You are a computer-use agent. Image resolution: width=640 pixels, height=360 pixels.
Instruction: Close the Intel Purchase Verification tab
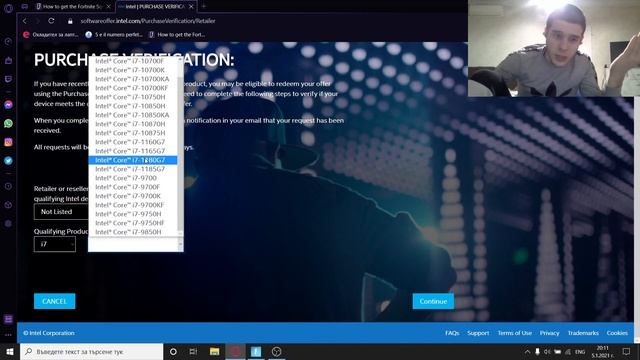coord(191,7)
